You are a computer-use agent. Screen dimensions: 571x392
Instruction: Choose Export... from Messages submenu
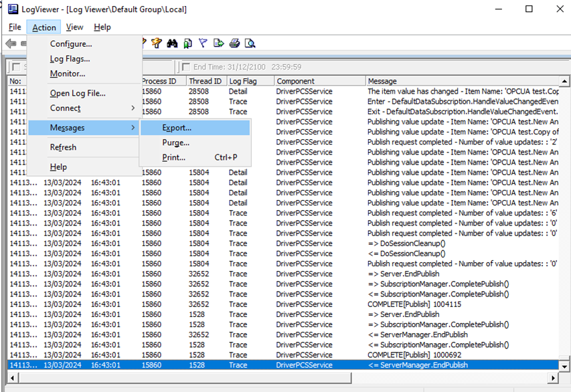click(195, 128)
